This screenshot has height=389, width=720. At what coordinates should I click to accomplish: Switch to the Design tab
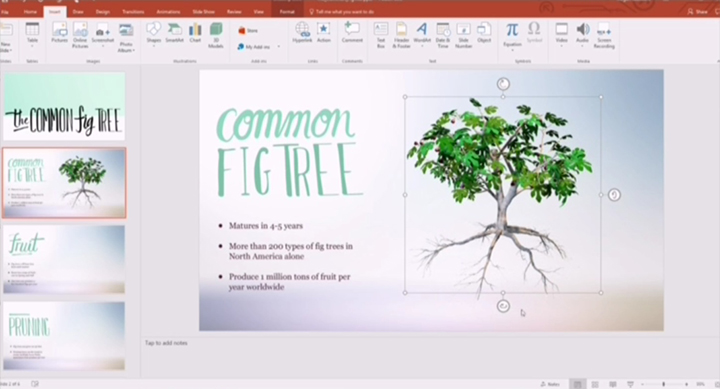[x=103, y=11]
